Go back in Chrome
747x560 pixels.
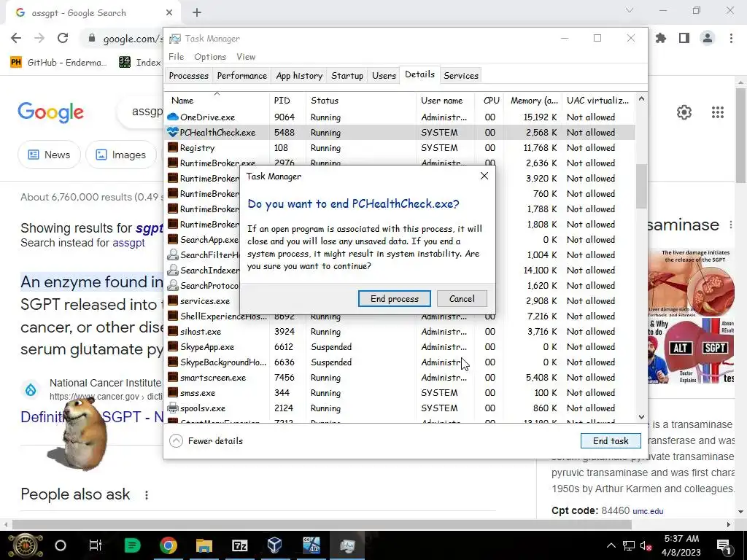pyautogui.click(x=16, y=38)
